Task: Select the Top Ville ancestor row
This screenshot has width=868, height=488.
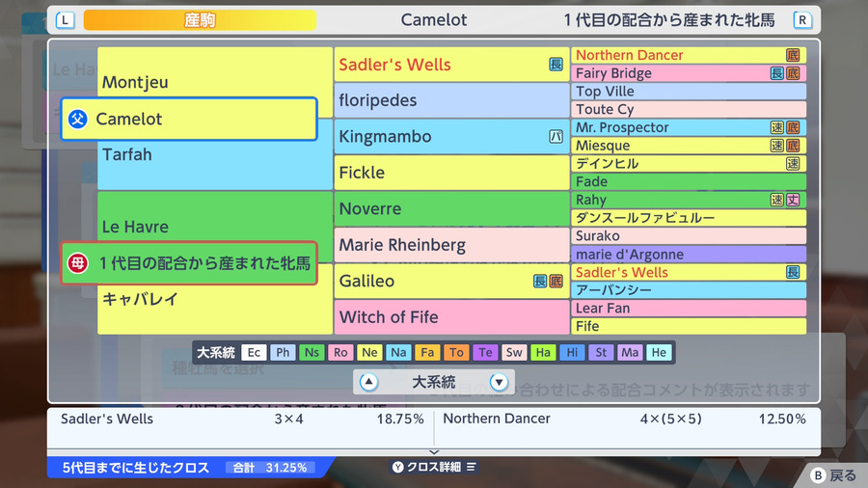Action: coord(688,92)
